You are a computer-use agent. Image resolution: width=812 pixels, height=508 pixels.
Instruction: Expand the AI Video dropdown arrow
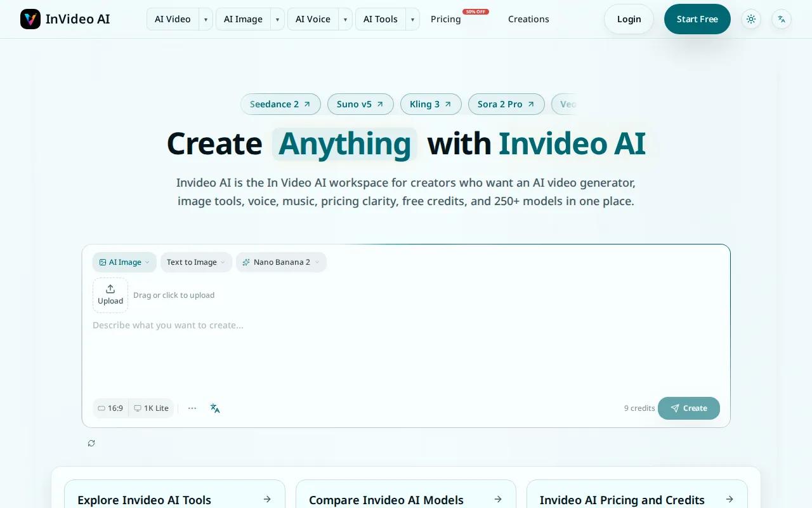point(206,19)
